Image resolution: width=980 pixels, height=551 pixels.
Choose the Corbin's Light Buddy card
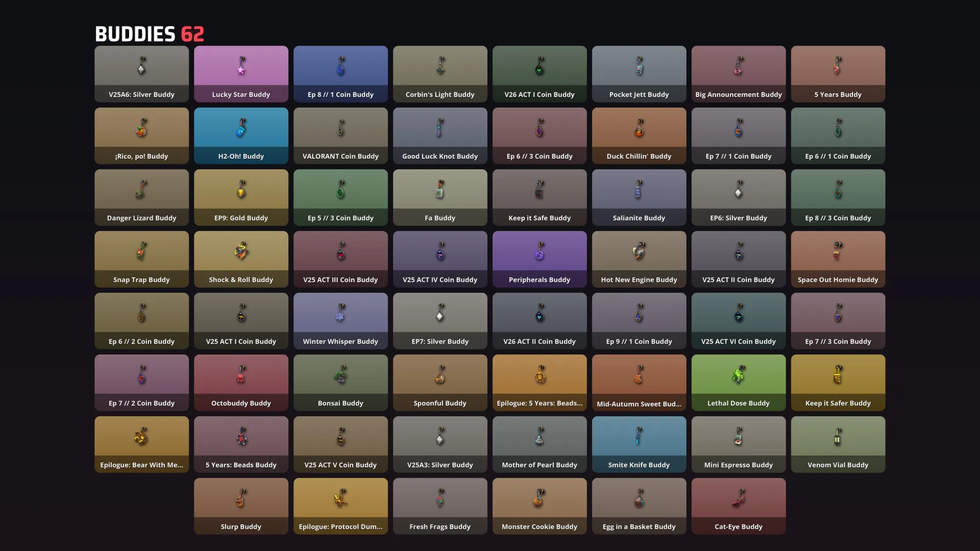tap(440, 74)
